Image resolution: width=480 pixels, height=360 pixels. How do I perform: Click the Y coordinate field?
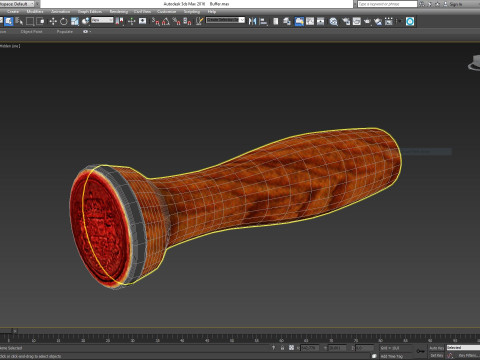point(337,348)
